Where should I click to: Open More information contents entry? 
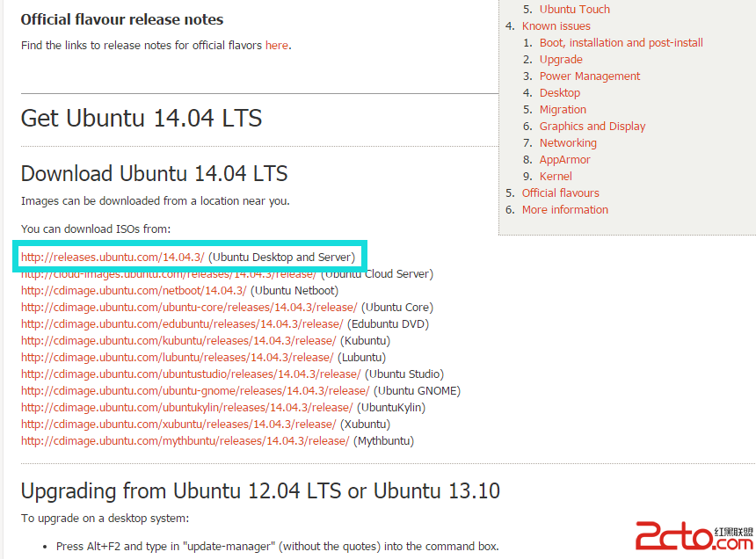tap(565, 209)
